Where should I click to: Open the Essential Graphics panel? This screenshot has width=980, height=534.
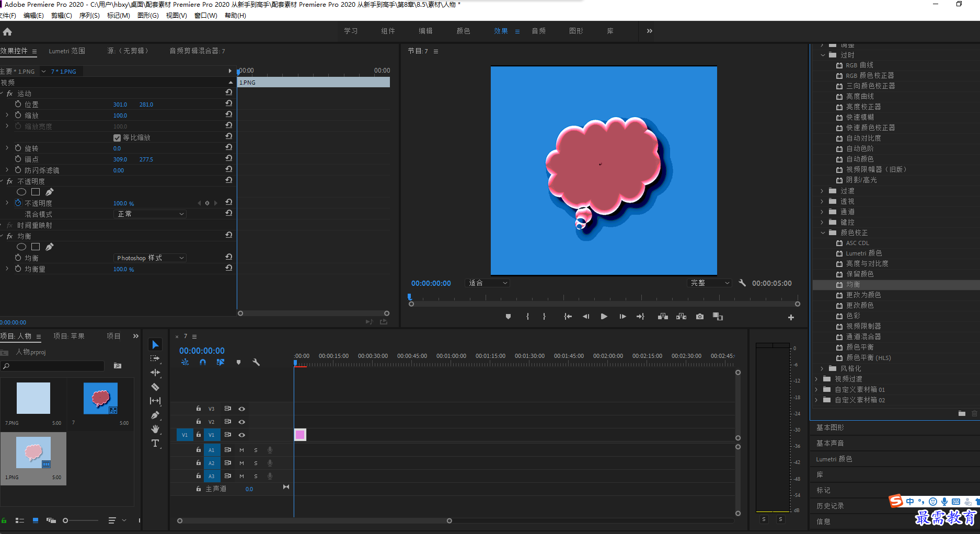[831, 427]
